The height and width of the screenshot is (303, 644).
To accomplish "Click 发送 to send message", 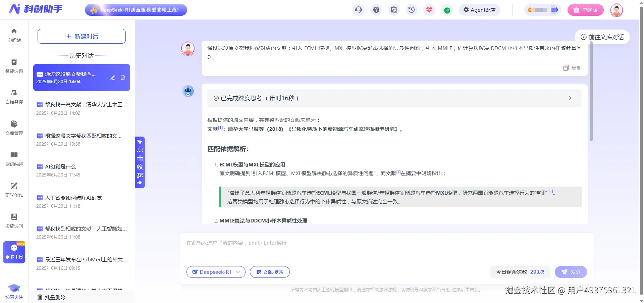I will pyautogui.click(x=571, y=272).
